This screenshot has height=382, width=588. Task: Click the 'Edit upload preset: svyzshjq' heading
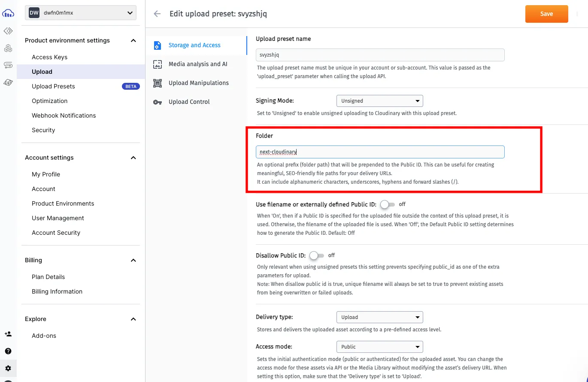[218, 14]
